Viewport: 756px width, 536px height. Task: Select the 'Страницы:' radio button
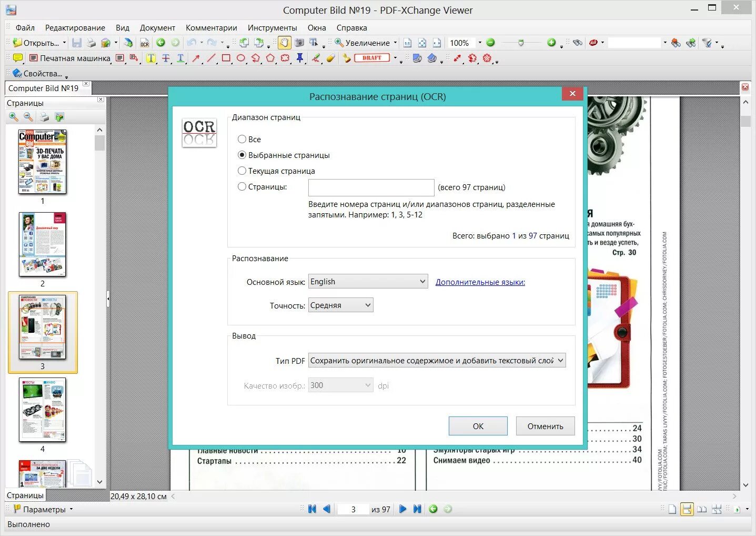click(x=242, y=186)
